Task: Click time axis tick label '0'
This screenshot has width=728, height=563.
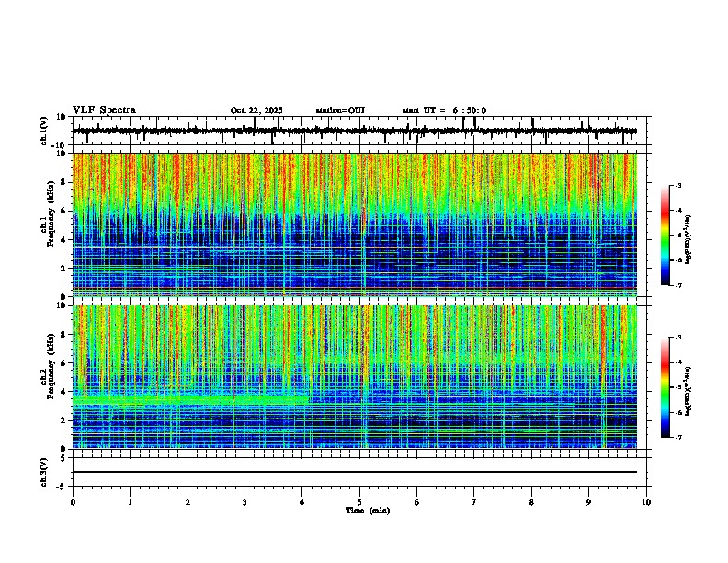Action: click(73, 502)
